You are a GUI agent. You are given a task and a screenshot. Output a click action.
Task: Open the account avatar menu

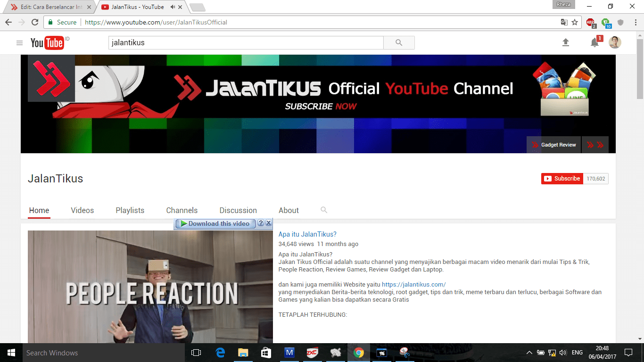(615, 43)
